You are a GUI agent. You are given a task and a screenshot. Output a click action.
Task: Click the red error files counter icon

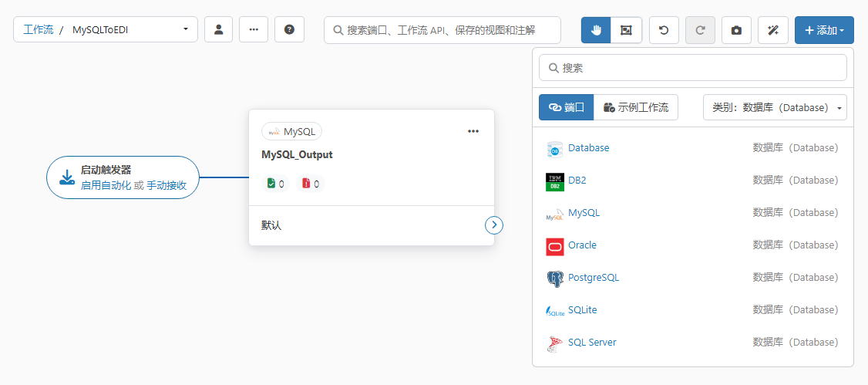pos(307,184)
